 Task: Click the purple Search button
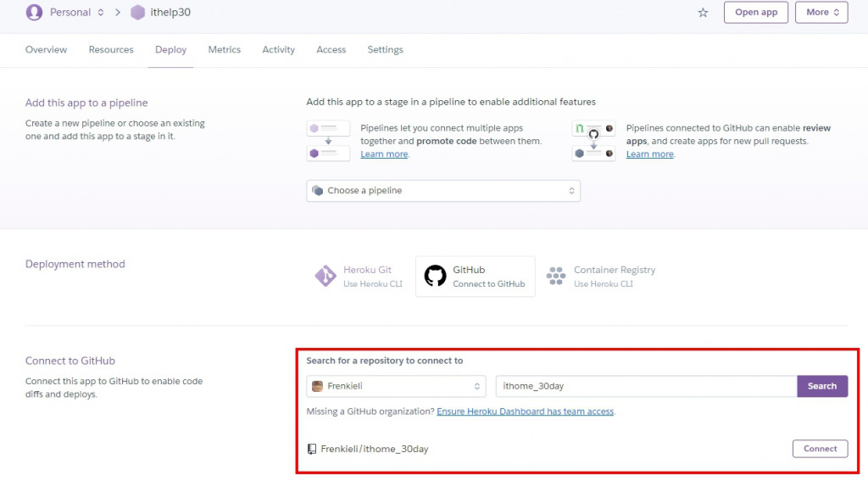(822, 386)
